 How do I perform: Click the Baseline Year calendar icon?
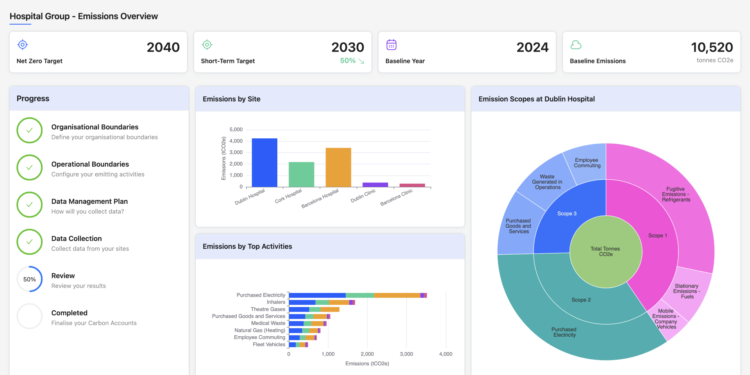pyautogui.click(x=391, y=45)
